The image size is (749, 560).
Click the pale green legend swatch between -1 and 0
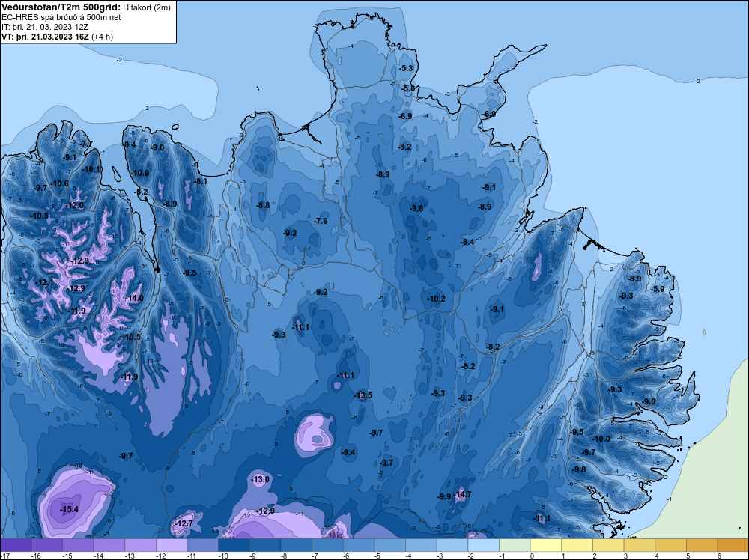(x=515, y=545)
